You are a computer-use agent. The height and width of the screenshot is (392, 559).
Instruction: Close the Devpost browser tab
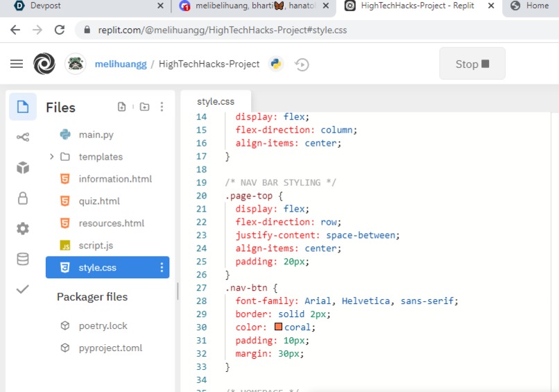(160, 6)
